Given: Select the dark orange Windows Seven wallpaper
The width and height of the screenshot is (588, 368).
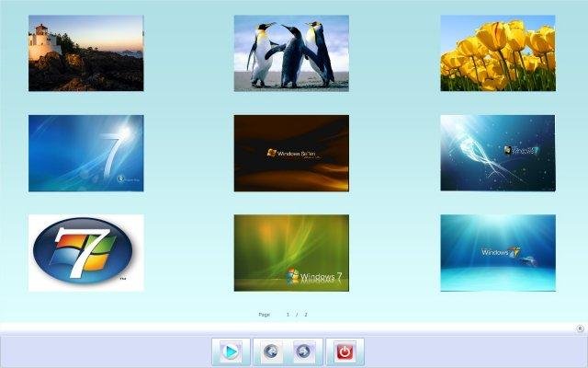Looking at the screenshot, I should coord(291,154).
